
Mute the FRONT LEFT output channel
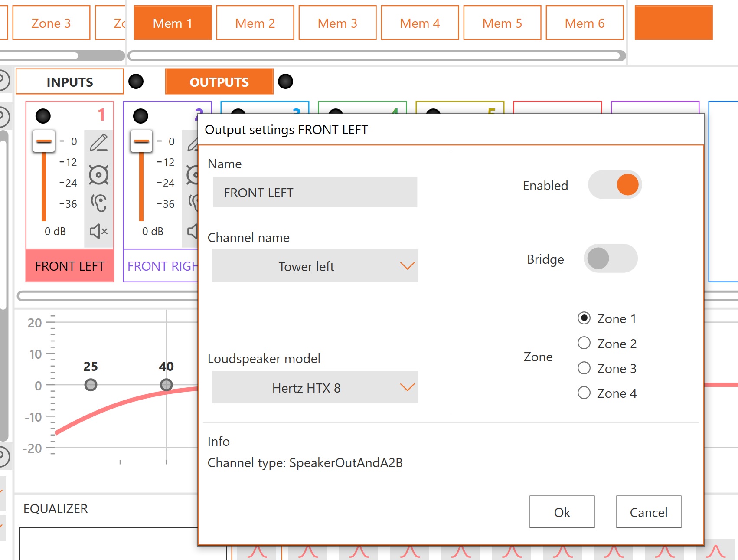point(98,231)
